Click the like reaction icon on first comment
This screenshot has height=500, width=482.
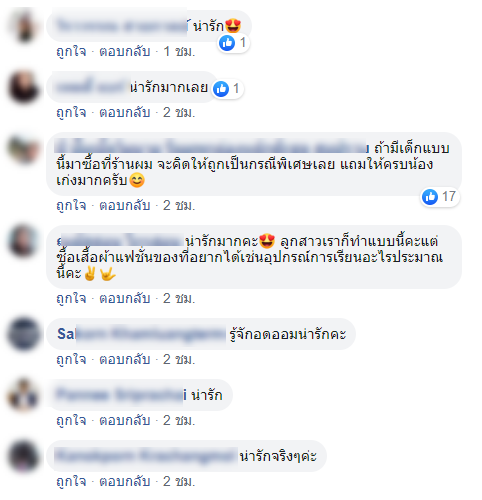point(227,43)
